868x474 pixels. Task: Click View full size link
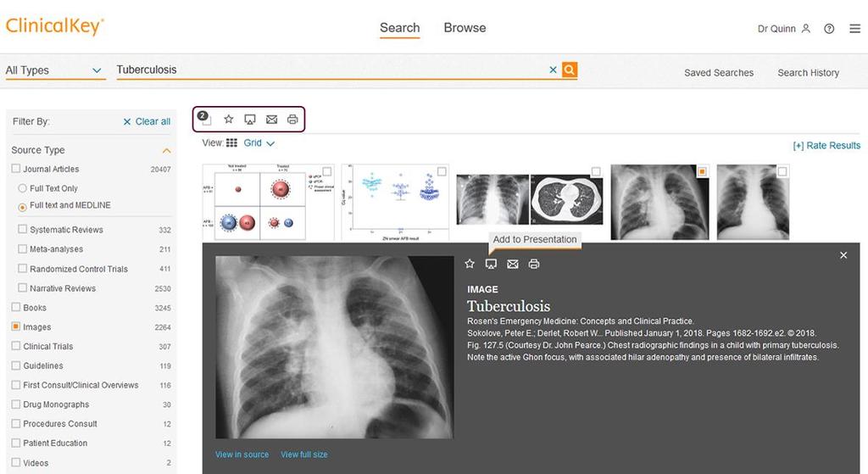[x=304, y=454]
